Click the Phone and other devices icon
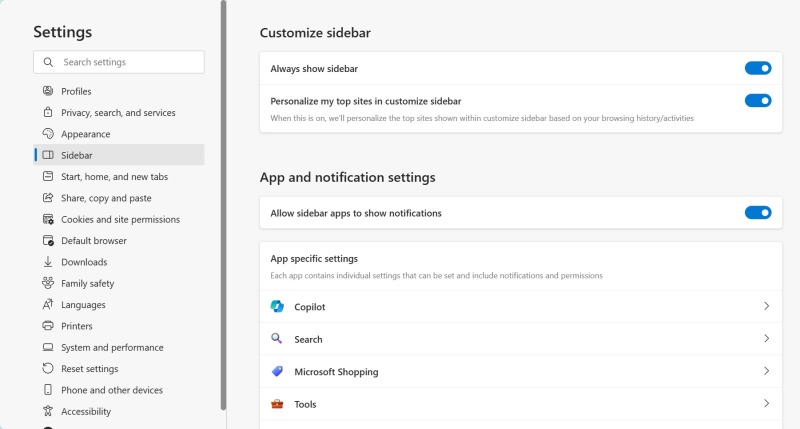Image resolution: width=800 pixels, height=429 pixels. tap(48, 390)
